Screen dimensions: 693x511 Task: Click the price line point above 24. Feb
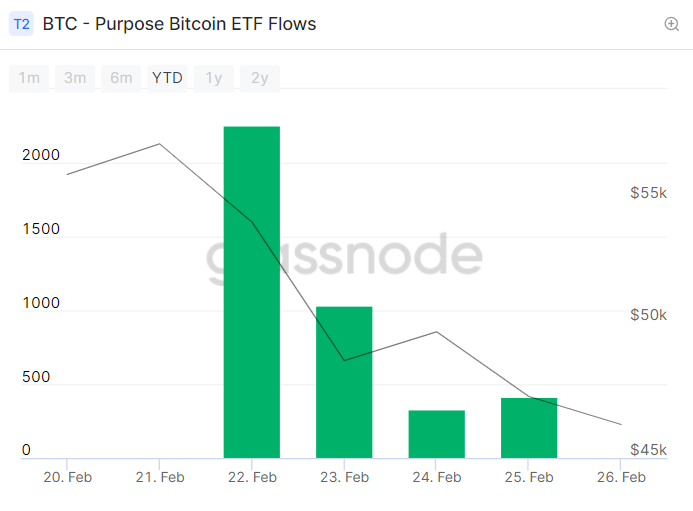point(437,332)
